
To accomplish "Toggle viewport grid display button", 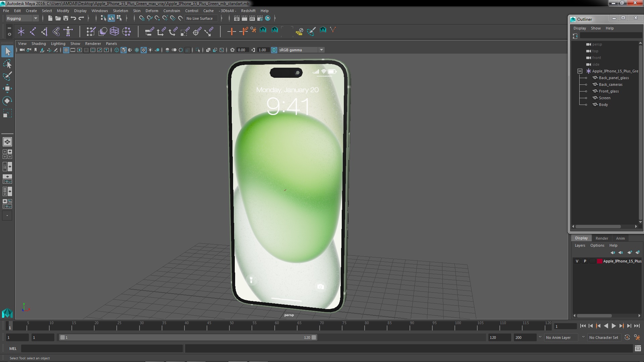I will coord(66,50).
